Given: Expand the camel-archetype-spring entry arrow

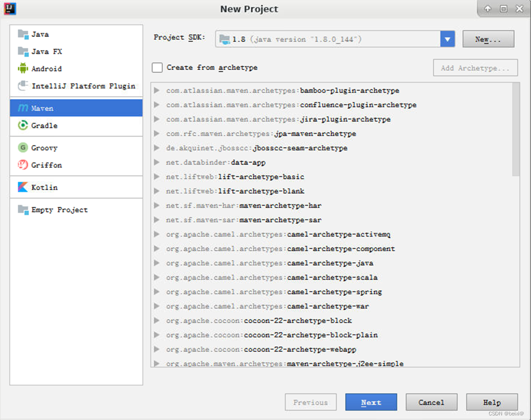Looking at the screenshot, I should (x=157, y=292).
